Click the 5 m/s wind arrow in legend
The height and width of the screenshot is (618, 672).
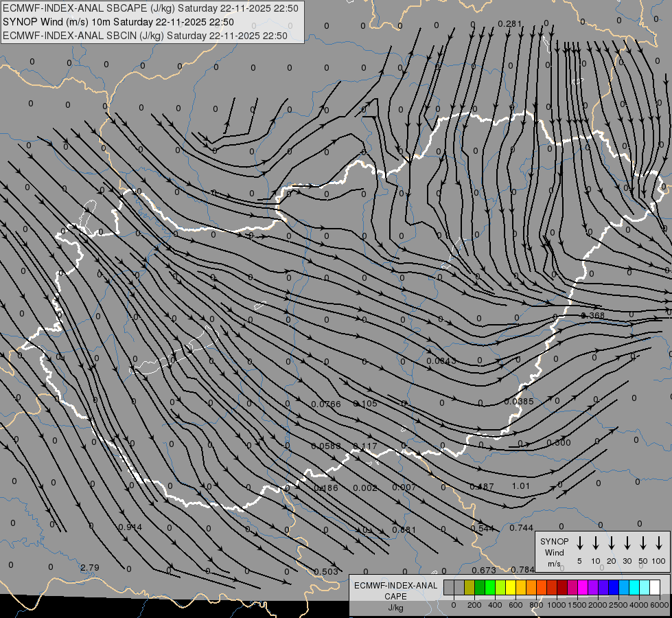click(579, 542)
